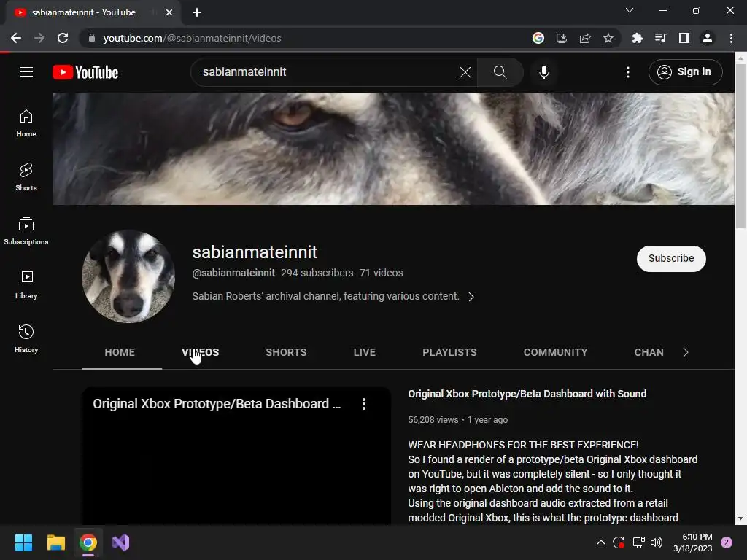Open YouTube settings three-dot menu

pyautogui.click(x=628, y=72)
